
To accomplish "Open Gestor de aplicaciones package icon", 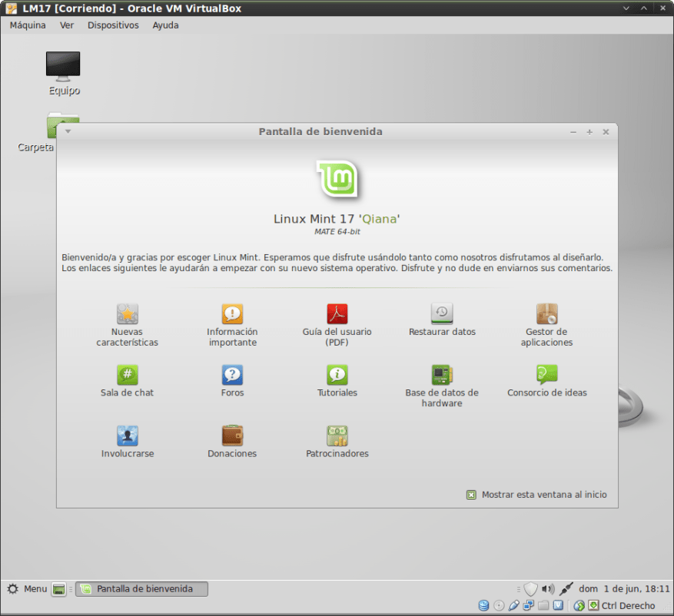I will pyautogui.click(x=546, y=313).
